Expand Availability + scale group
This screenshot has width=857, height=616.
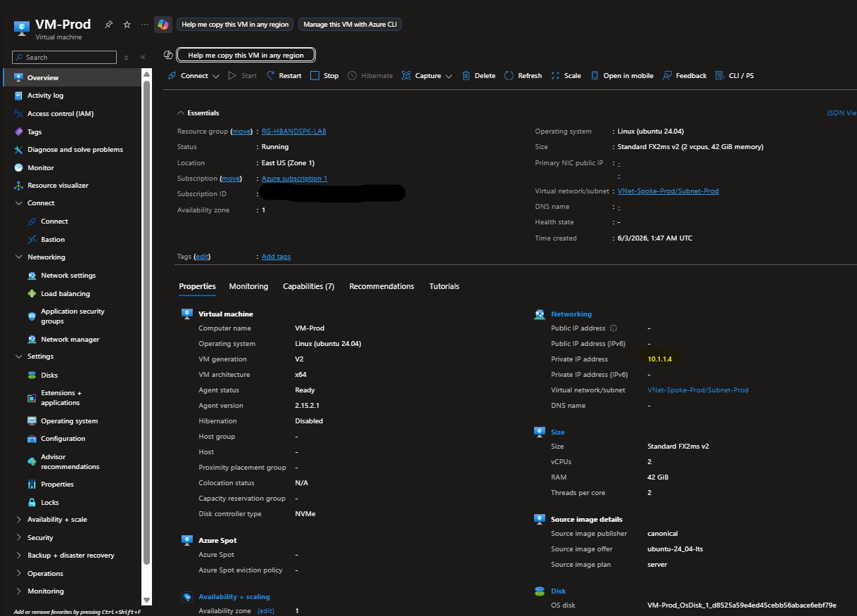coord(19,520)
